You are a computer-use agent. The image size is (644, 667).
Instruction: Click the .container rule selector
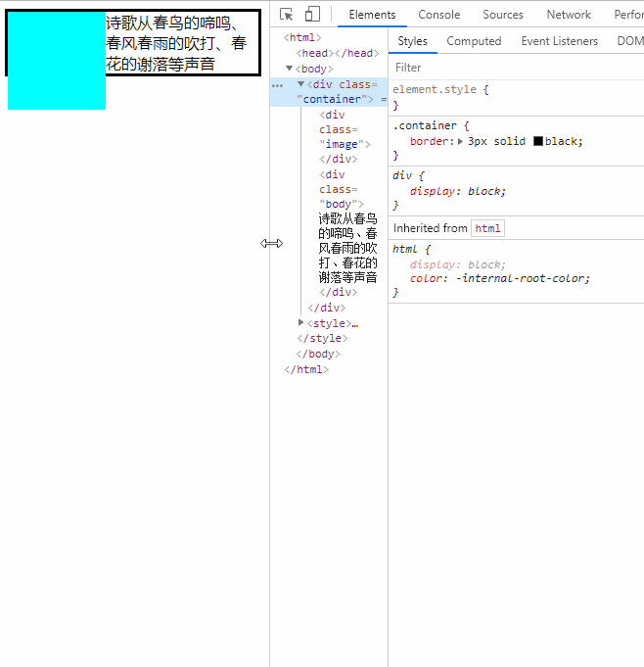tap(424, 126)
